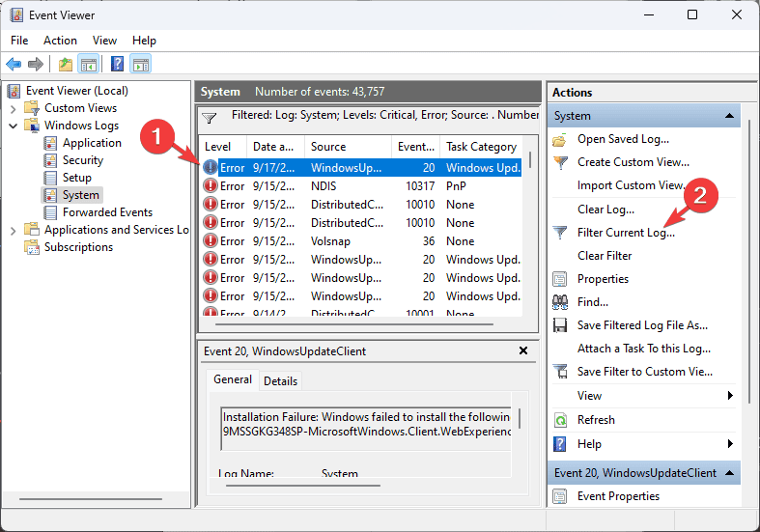
Task: Sort by the Source column header
Action: coord(348,147)
